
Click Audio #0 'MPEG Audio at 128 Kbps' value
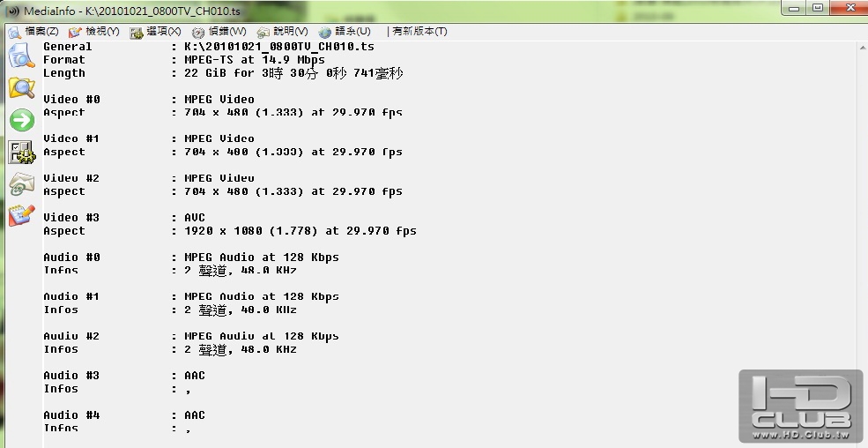point(262,257)
